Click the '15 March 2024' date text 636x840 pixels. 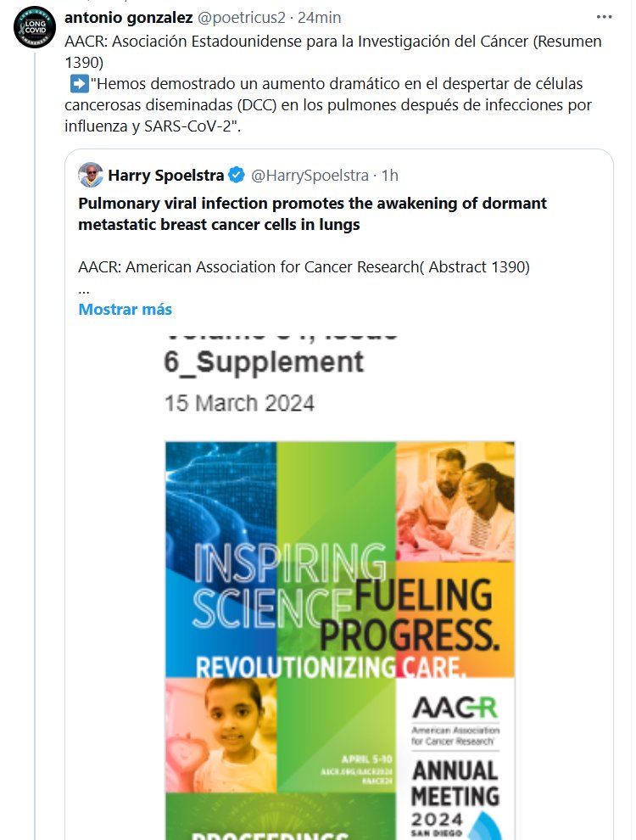[x=239, y=402]
